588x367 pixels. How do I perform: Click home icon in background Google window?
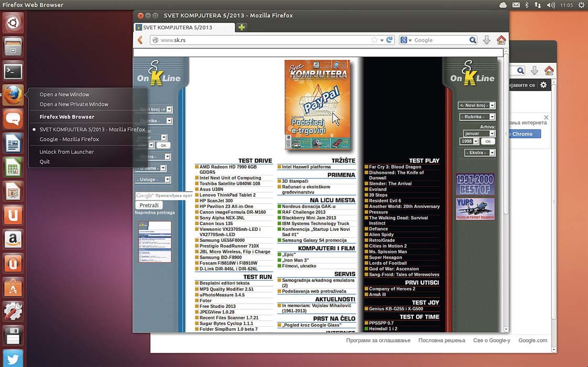coord(549,70)
